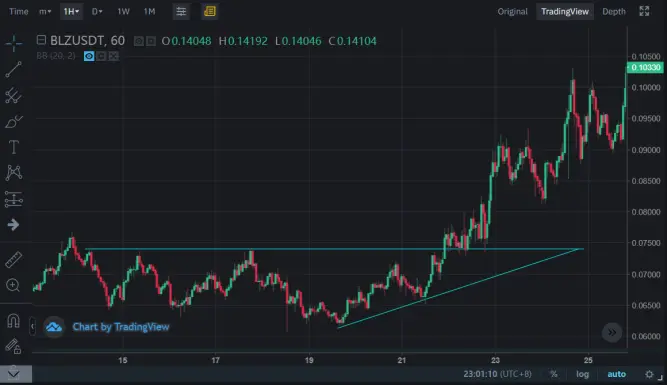667x385 pixels.
Task: Select the ruler measure tool
Action: click(x=14, y=260)
